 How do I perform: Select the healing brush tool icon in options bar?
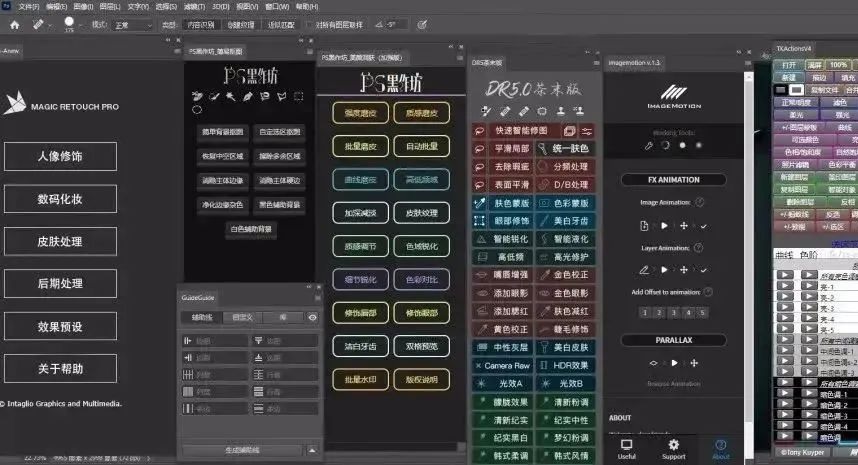click(x=38, y=25)
